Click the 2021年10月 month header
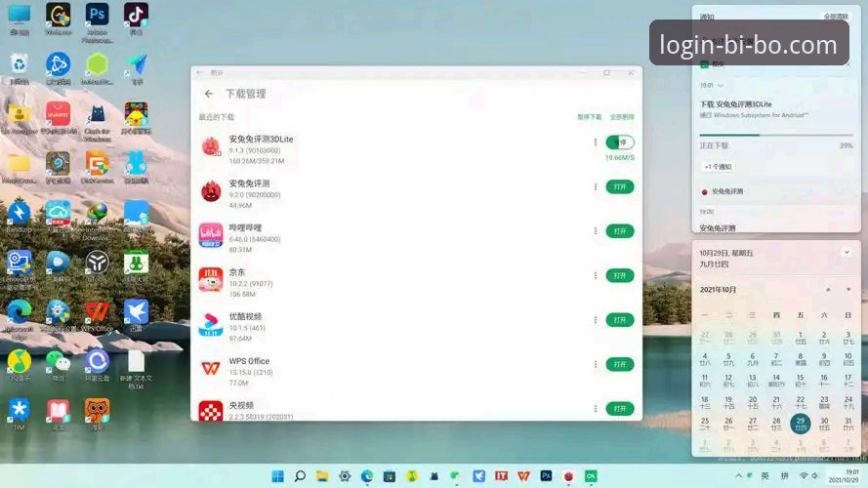This screenshot has width=868, height=488. [x=718, y=290]
